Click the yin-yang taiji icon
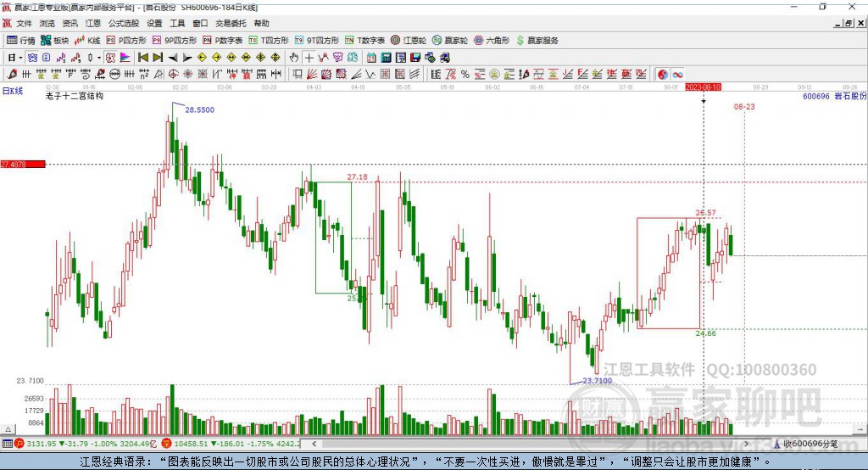This screenshot has height=470, width=868. coord(663,75)
